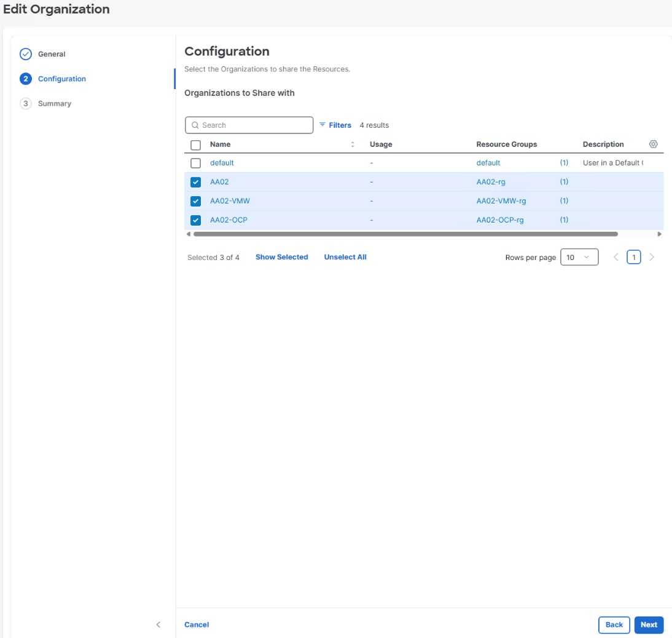Click the Next button
672x638 pixels.
point(649,624)
